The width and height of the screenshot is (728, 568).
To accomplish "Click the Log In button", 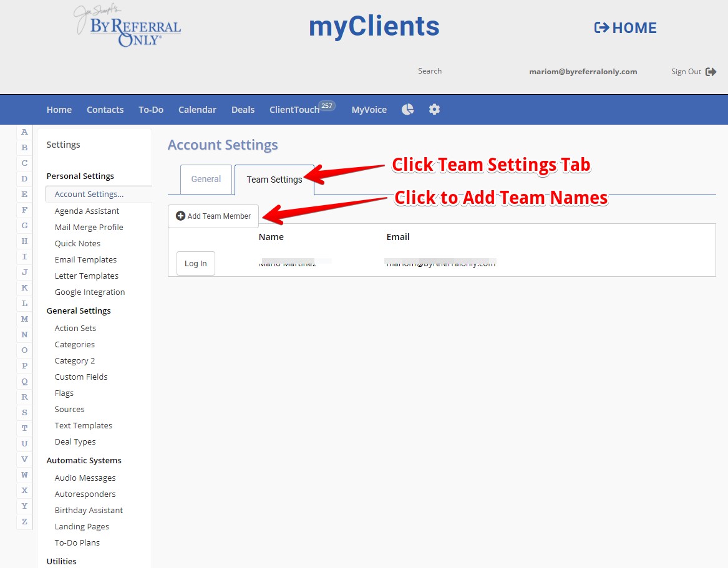I will point(195,264).
